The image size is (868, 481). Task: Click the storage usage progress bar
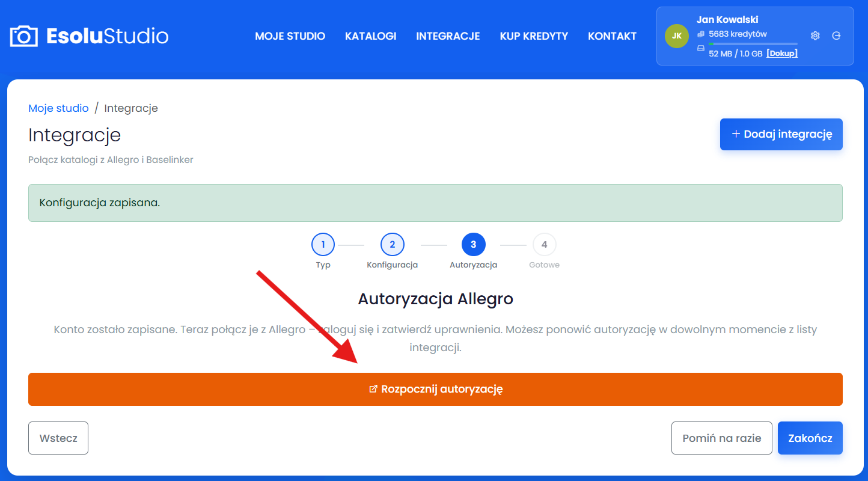pyautogui.click(x=753, y=44)
